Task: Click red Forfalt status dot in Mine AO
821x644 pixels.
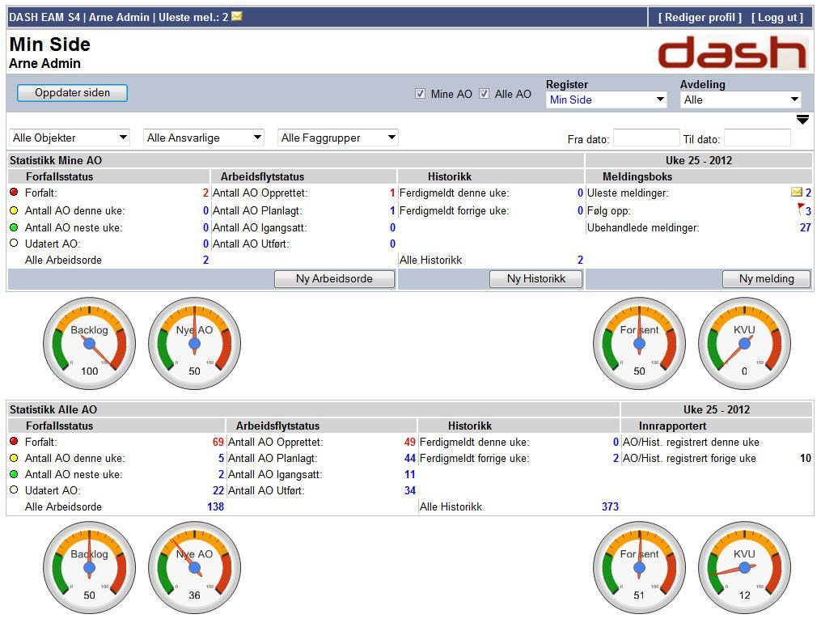Action: (14, 193)
